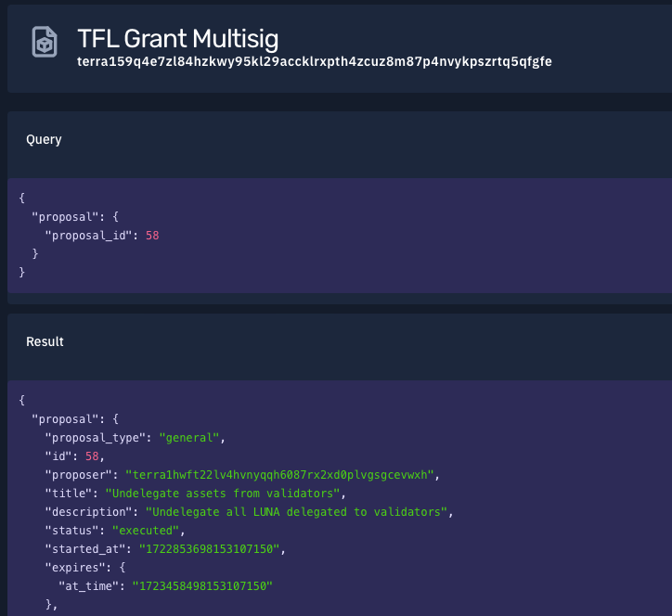Click the "proposal": { line in Result
The width and height of the screenshot is (672, 616).
75,419
